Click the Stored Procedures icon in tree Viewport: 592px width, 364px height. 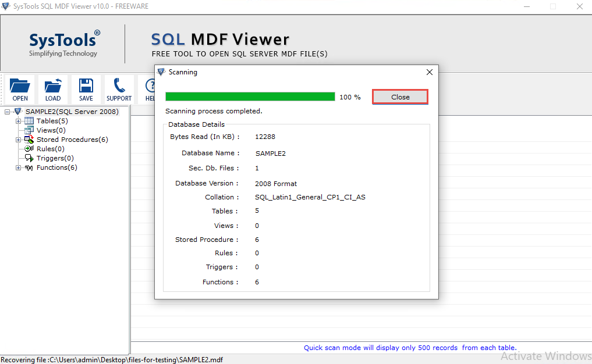pyautogui.click(x=29, y=140)
